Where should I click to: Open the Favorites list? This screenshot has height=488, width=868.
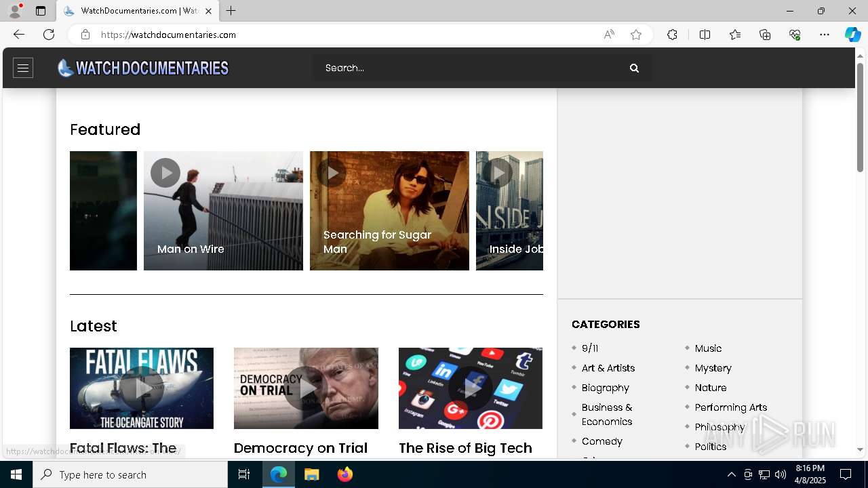click(x=735, y=35)
